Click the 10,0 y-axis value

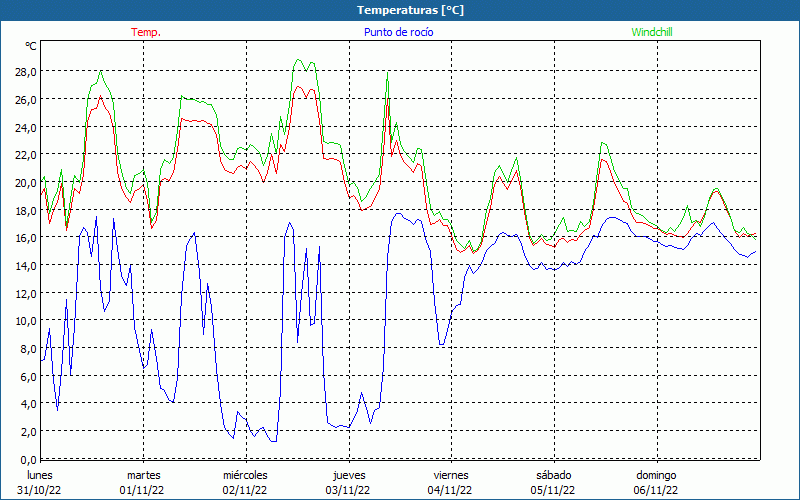pos(26,321)
